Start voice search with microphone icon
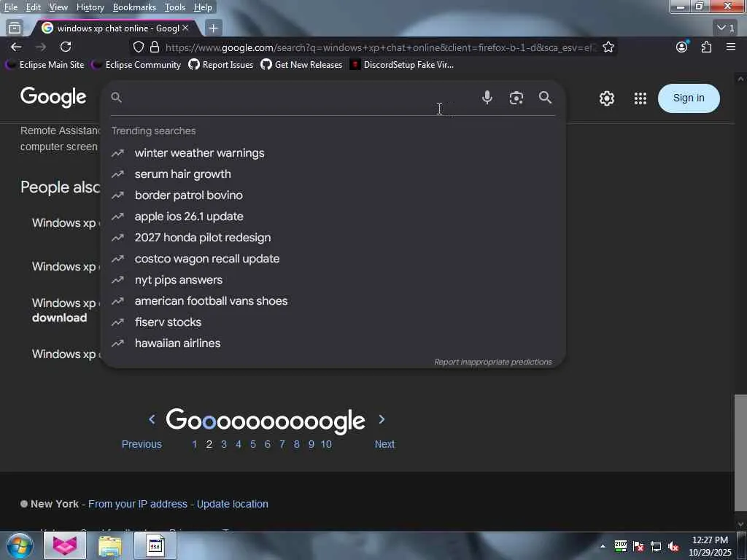 pos(487,98)
